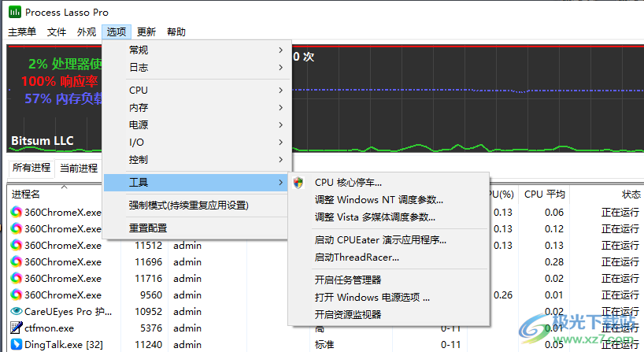
Task: Expand the 日志 submenu
Action: [196, 68]
